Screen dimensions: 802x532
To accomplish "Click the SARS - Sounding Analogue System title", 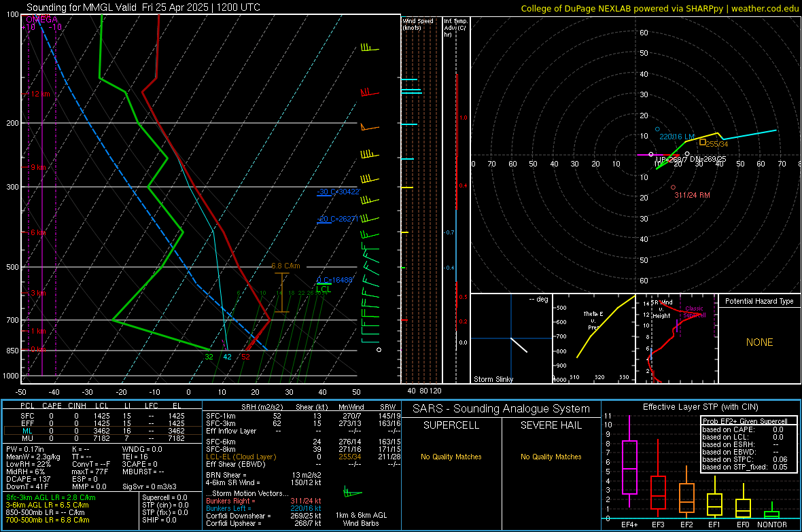I will (501, 409).
